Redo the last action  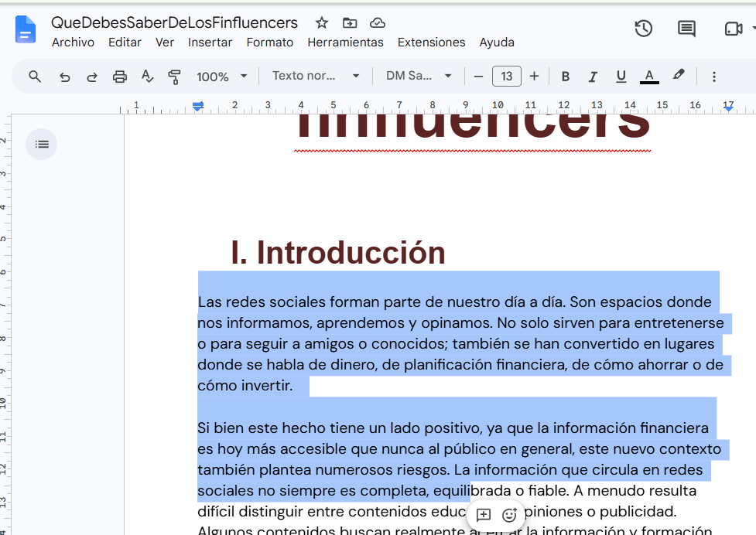(x=92, y=77)
